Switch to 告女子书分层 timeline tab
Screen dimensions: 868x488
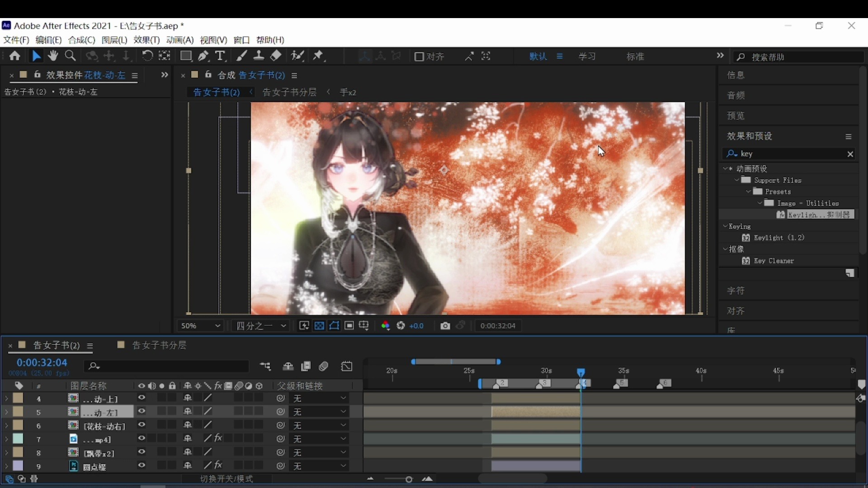pyautogui.click(x=159, y=345)
